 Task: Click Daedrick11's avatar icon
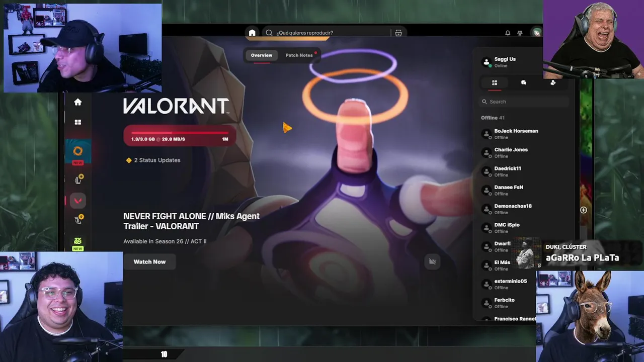486,171
